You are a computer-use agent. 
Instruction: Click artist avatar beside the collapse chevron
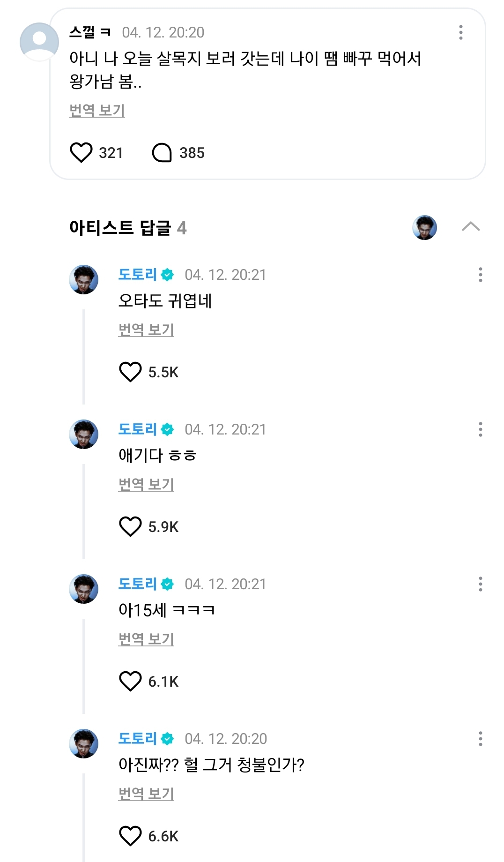click(x=424, y=228)
